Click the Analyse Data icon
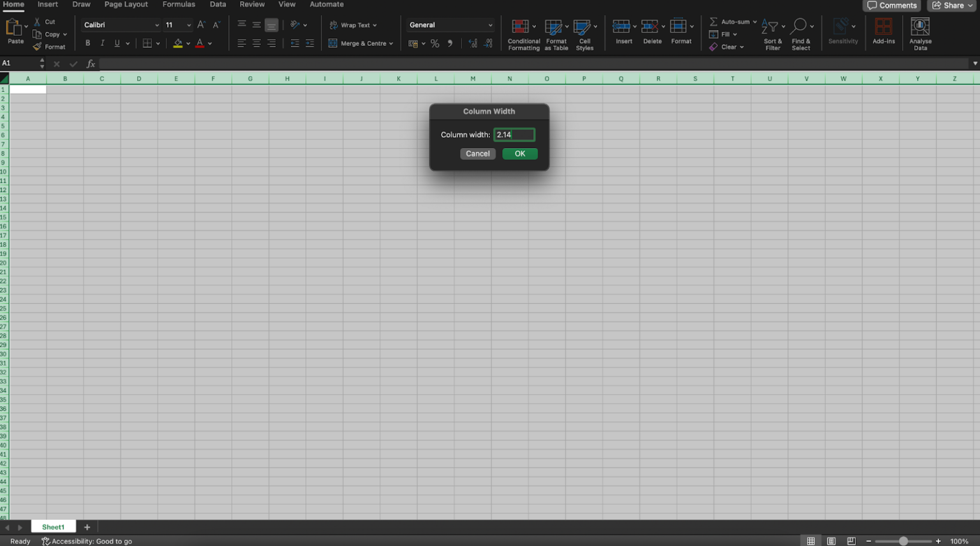The width and height of the screenshot is (980, 546). coord(919,27)
